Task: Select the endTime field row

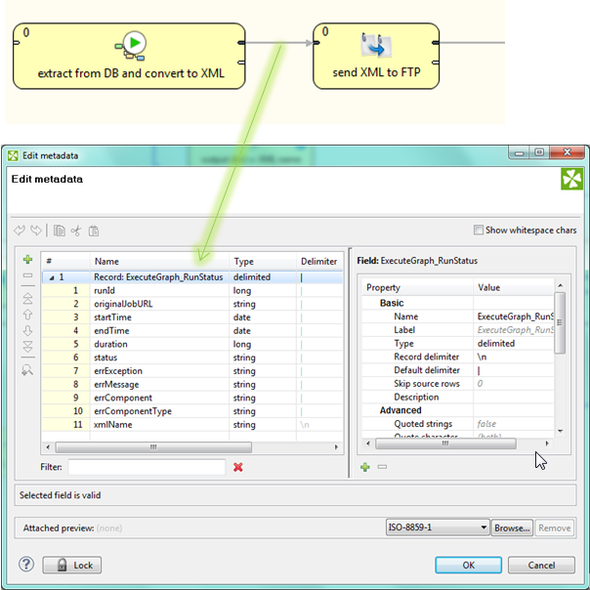Action: pos(192,331)
